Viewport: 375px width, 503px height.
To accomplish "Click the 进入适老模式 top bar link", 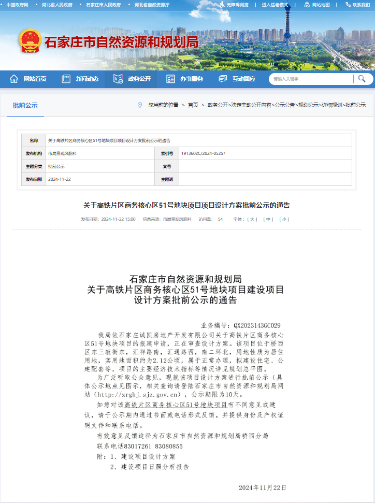I will [275, 5].
